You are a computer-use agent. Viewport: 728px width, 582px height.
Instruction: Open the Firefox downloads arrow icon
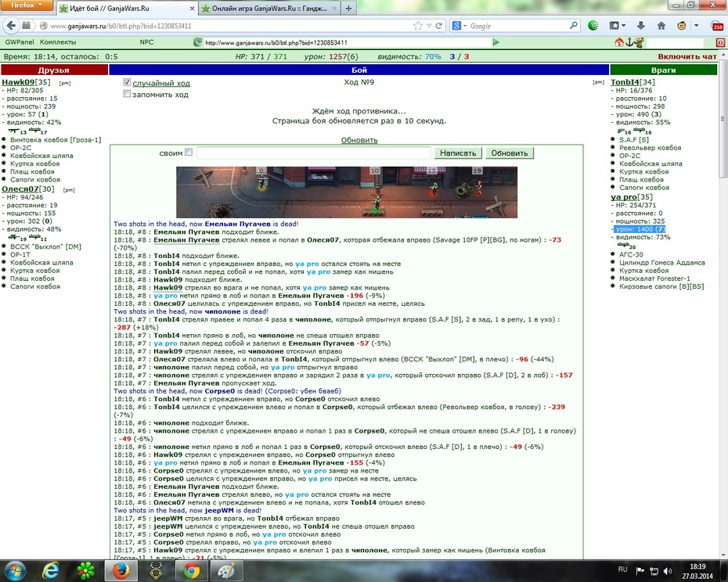click(x=640, y=26)
